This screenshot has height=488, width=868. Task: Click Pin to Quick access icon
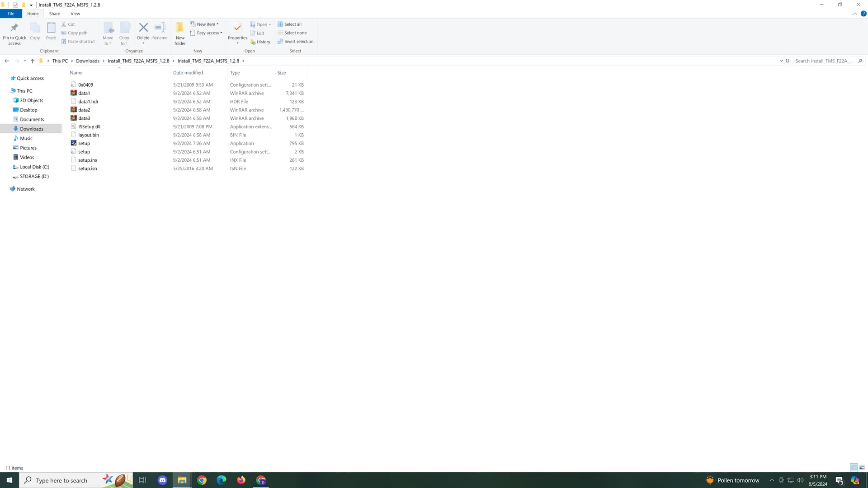pyautogui.click(x=14, y=28)
